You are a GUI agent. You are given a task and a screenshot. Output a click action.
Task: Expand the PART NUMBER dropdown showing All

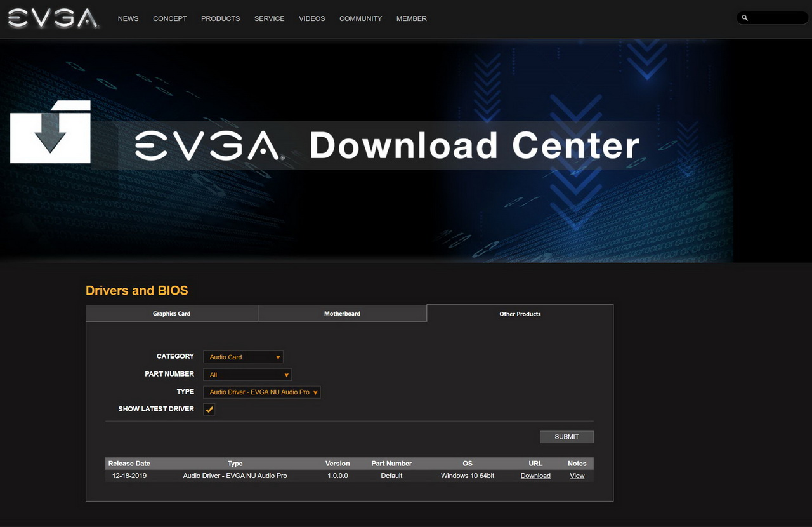coord(247,375)
